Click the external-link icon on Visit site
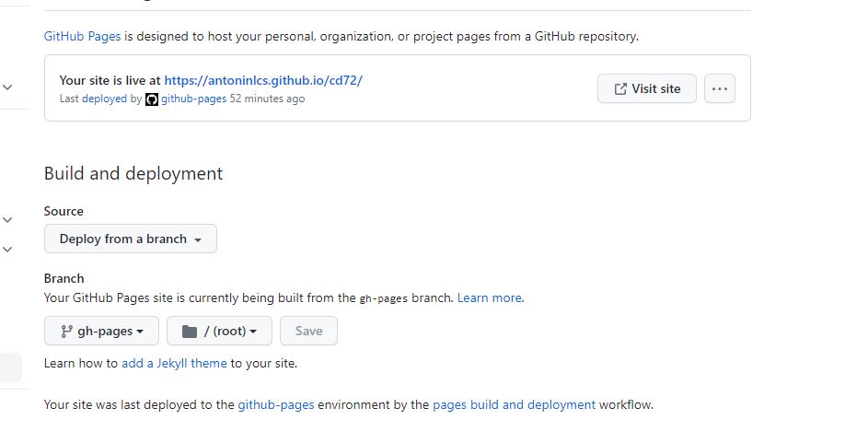This screenshot has width=868, height=443. click(x=620, y=88)
